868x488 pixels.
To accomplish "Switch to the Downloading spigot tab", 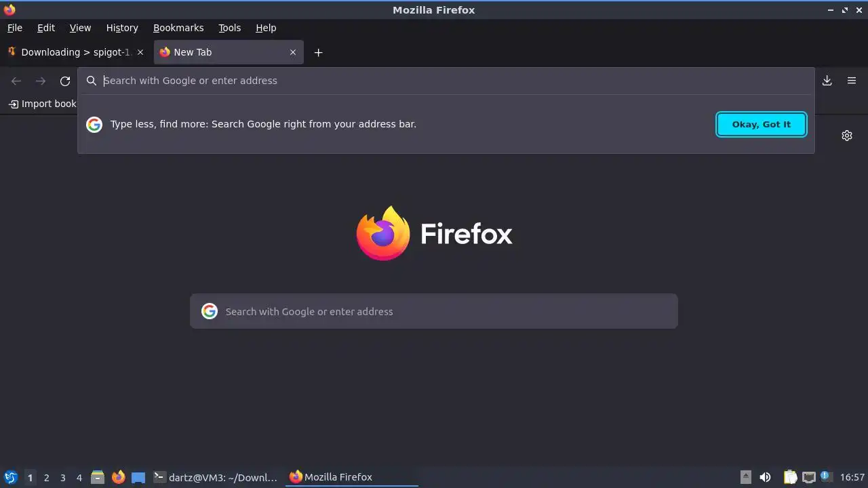I will [x=76, y=52].
